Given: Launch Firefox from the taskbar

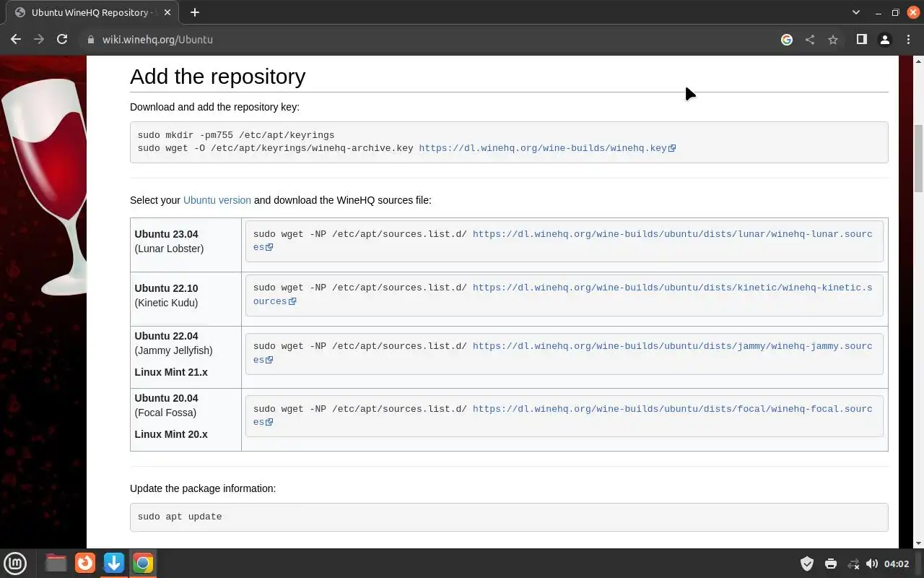Looking at the screenshot, I should coord(85,563).
